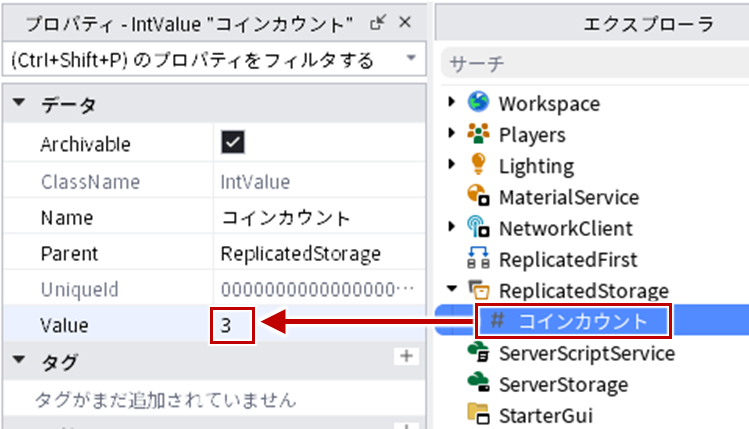Image resolution: width=749 pixels, height=429 pixels.
Task: Click the NetworkClient icon
Action: click(x=478, y=226)
